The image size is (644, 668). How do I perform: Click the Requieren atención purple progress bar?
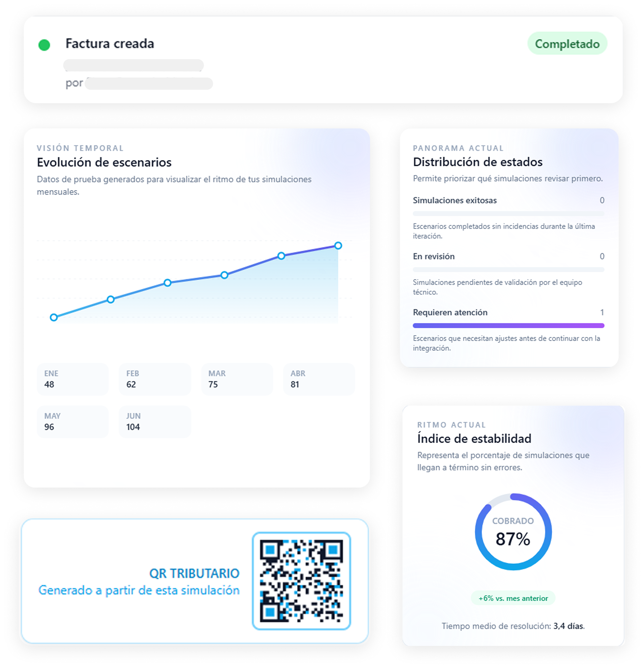[508, 326]
